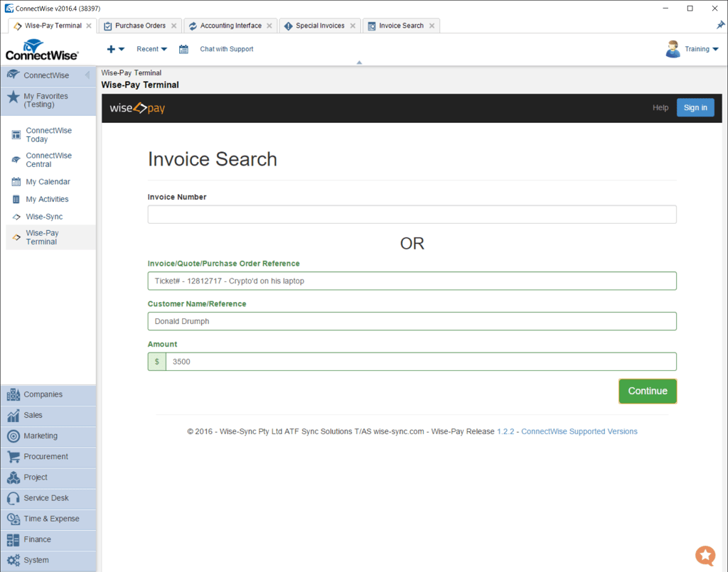Click the Customer Name/Reference field

412,321
